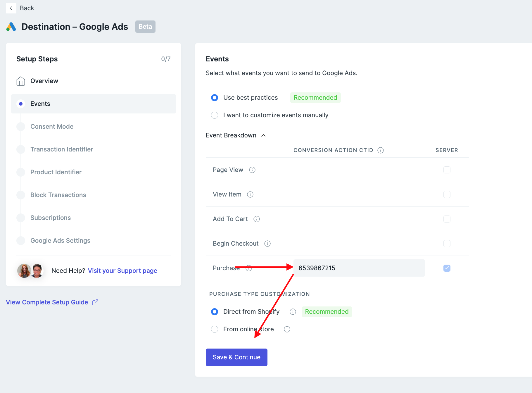532x393 pixels.
Task: Click the Beta badge
Action: pyautogui.click(x=145, y=27)
